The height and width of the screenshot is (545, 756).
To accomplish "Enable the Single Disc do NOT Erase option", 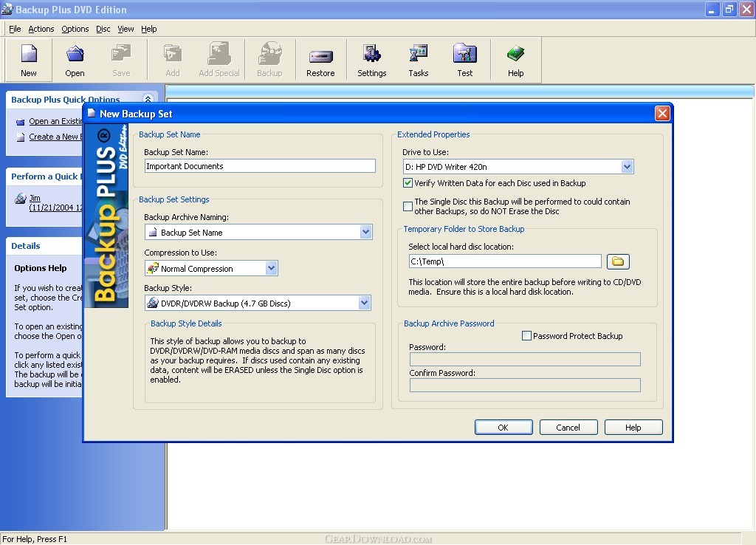I will coord(408,207).
